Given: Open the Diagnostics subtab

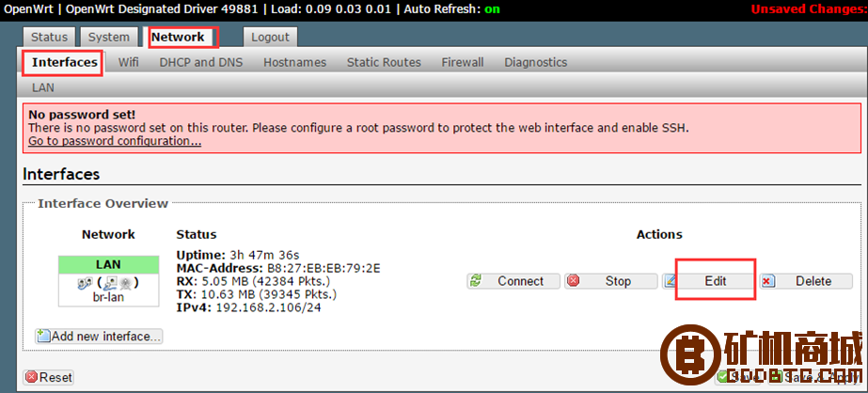Looking at the screenshot, I should pyautogui.click(x=535, y=63).
